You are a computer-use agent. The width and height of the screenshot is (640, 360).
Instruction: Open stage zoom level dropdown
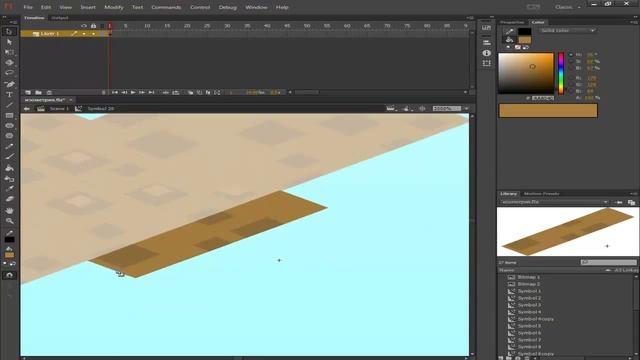[467, 109]
